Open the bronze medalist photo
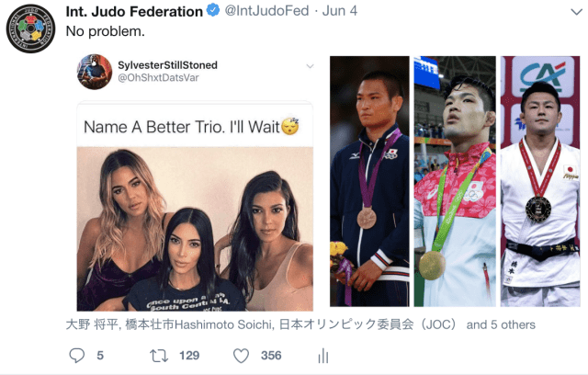This screenshot has width=588, height=375. [369, 181]
